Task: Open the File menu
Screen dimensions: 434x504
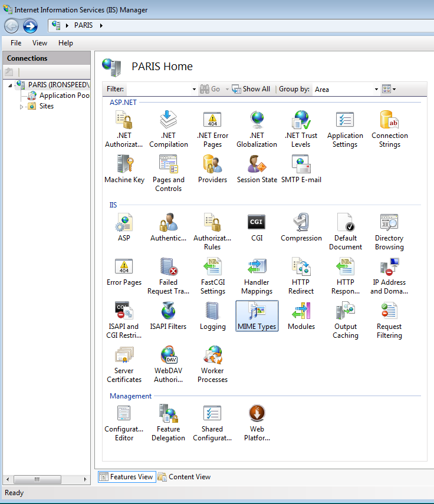Action: click(x=16, y=43)
